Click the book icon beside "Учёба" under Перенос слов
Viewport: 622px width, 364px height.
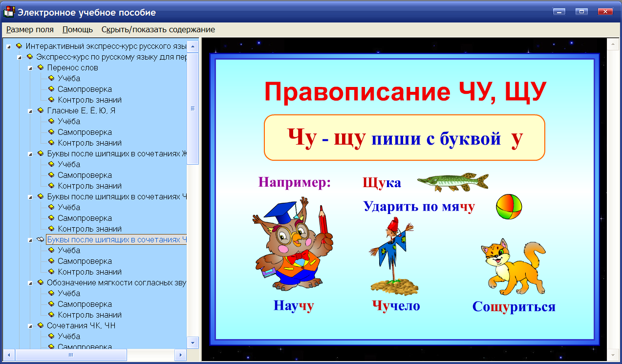coord(51,78)
